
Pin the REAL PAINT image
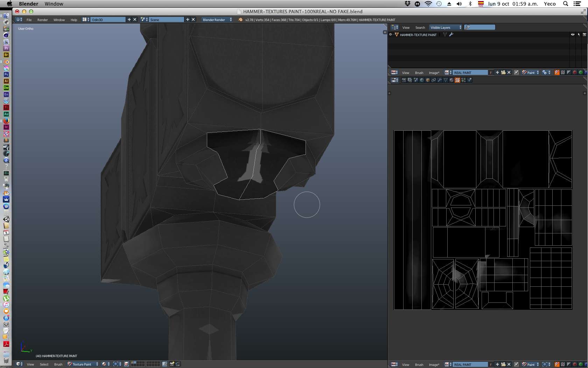[516, 73]
